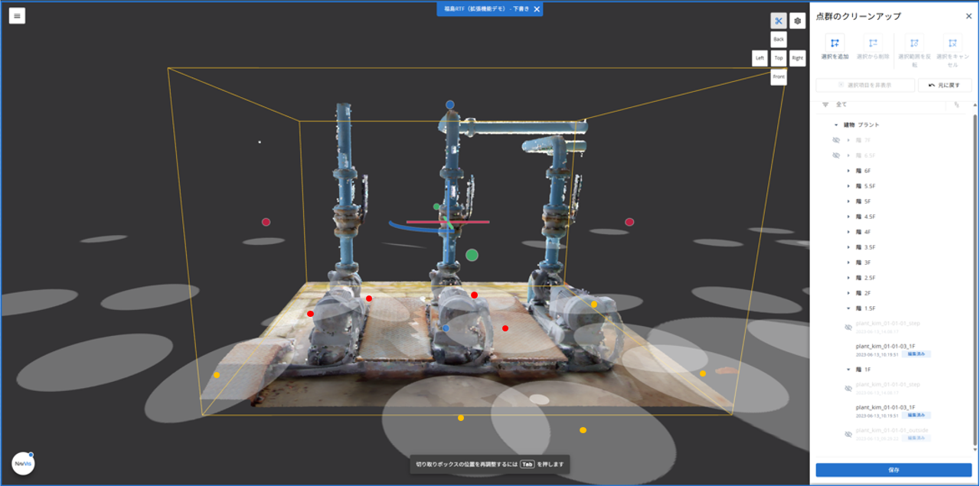Click the 選択を追加 add-selection icon
The width and height of the screenshot is (980, 486).
pos(835,44)
